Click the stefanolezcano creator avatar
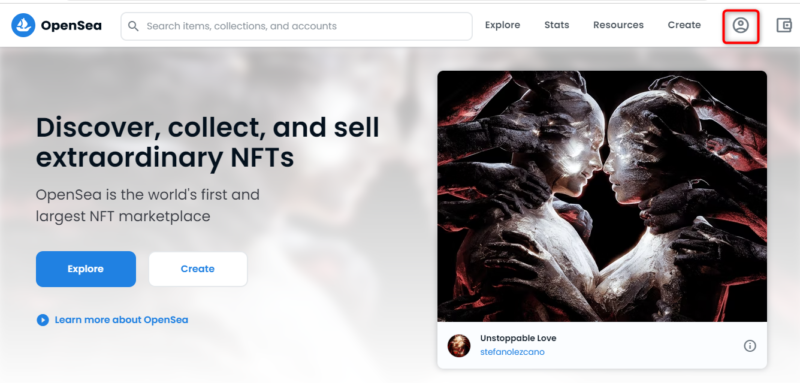This screenshot has width=800, height=383. [x=459, y=345]
